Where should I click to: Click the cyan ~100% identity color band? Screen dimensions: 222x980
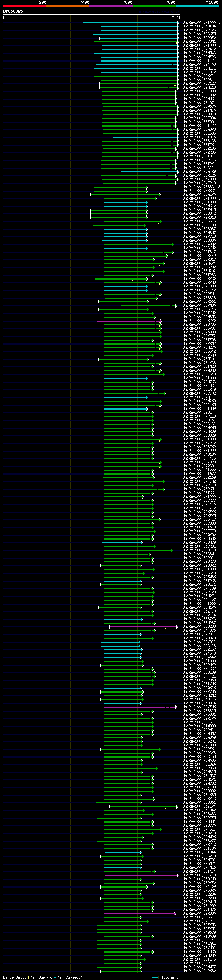click(x=197, y=6)
